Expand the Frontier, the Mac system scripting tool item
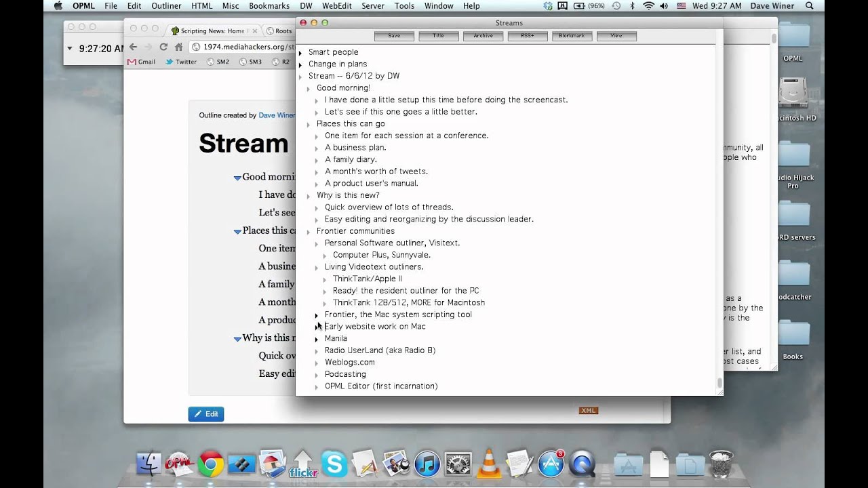 [x=317, y=315]
